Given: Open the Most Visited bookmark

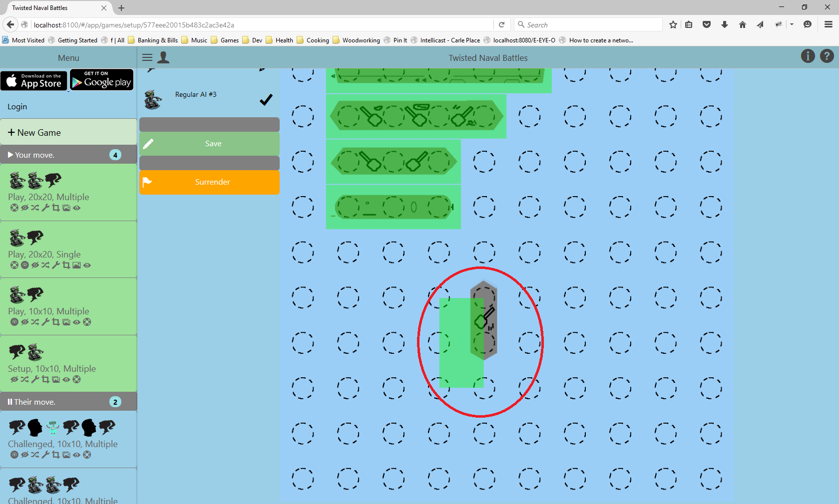Looking at the screenshot, I should point(23,40).
